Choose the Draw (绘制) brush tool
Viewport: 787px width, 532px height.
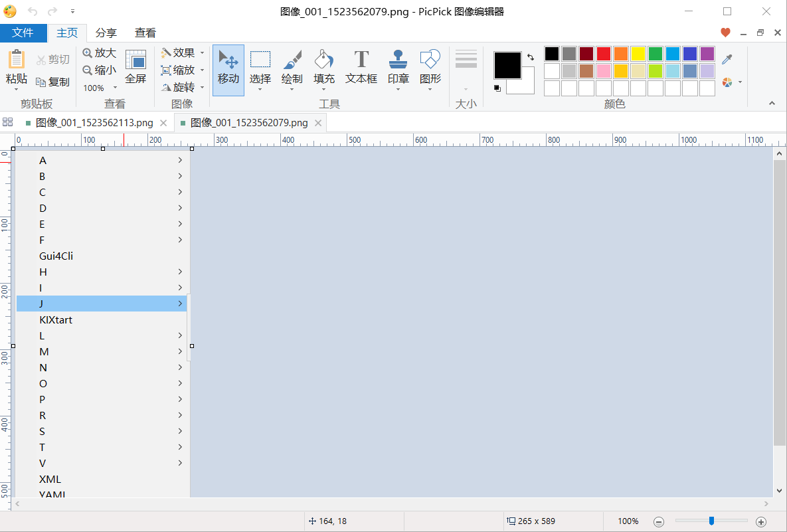click(x=292, y=69)
